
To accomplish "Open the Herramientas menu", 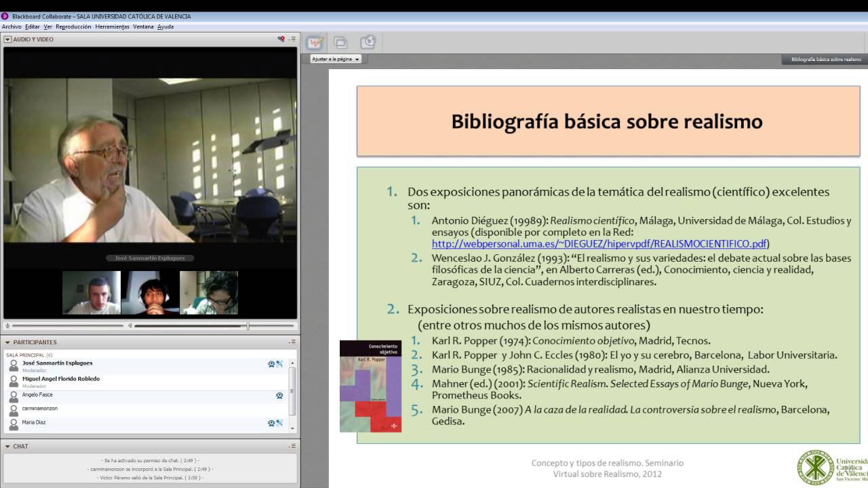I will pyautogui.click(x=112, y=27).
